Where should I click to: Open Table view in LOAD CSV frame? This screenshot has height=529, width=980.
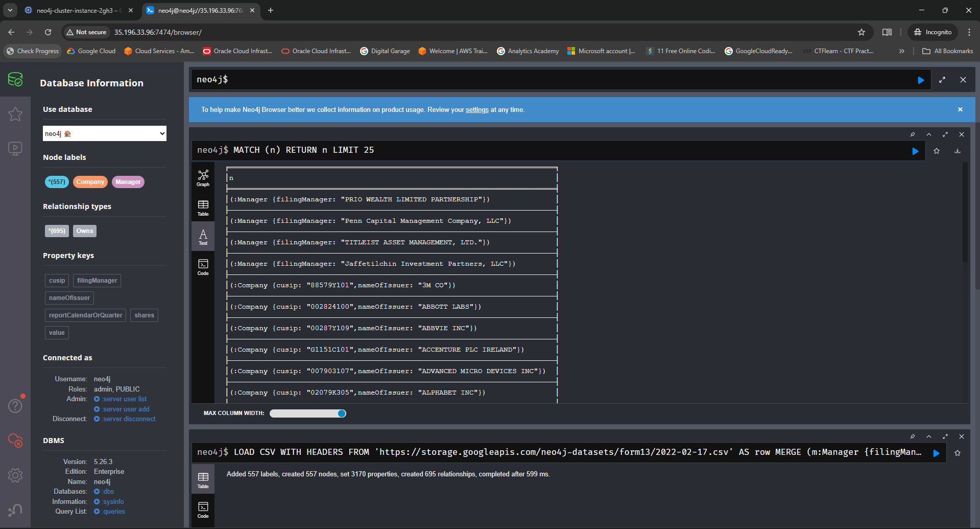[203, 480]
